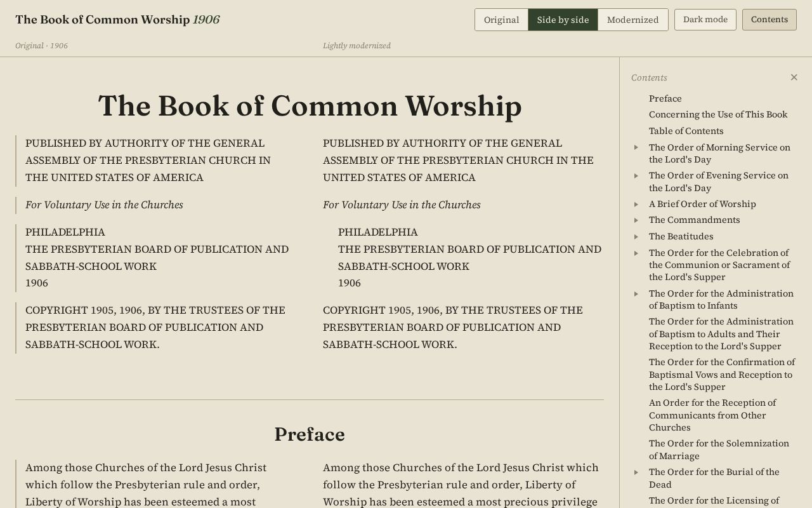Click the 'Original · 1906' column label
The image size is (812, 508).
pyautogui.click(x=41, y=46)
